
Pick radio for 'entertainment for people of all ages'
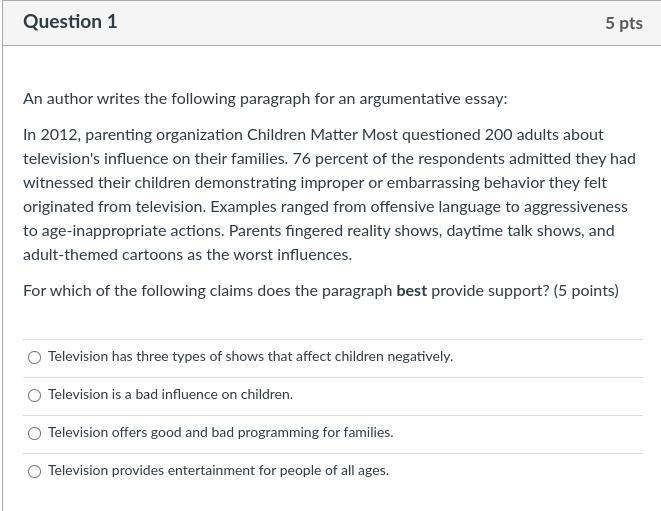[x=35, y=471]
